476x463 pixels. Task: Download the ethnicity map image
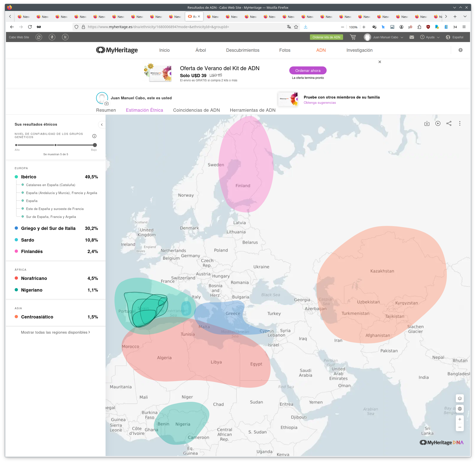click(x=427, y=123)
